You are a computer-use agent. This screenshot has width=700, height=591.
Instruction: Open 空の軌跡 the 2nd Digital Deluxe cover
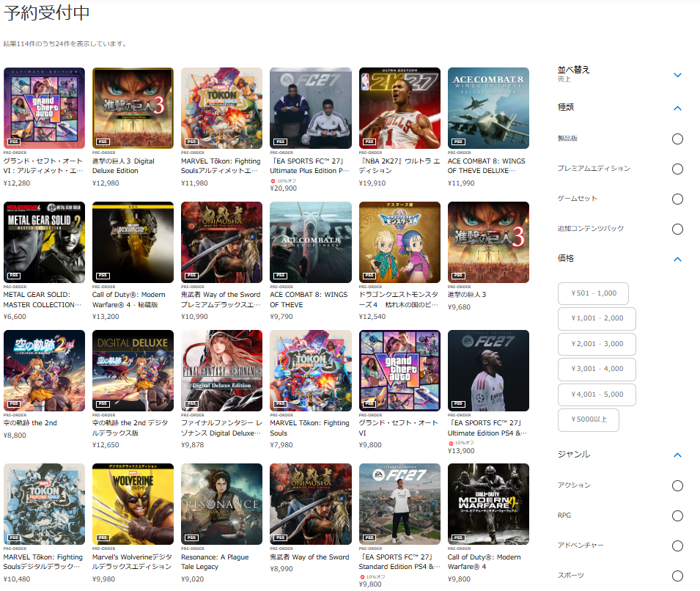[x=133, y=371]
